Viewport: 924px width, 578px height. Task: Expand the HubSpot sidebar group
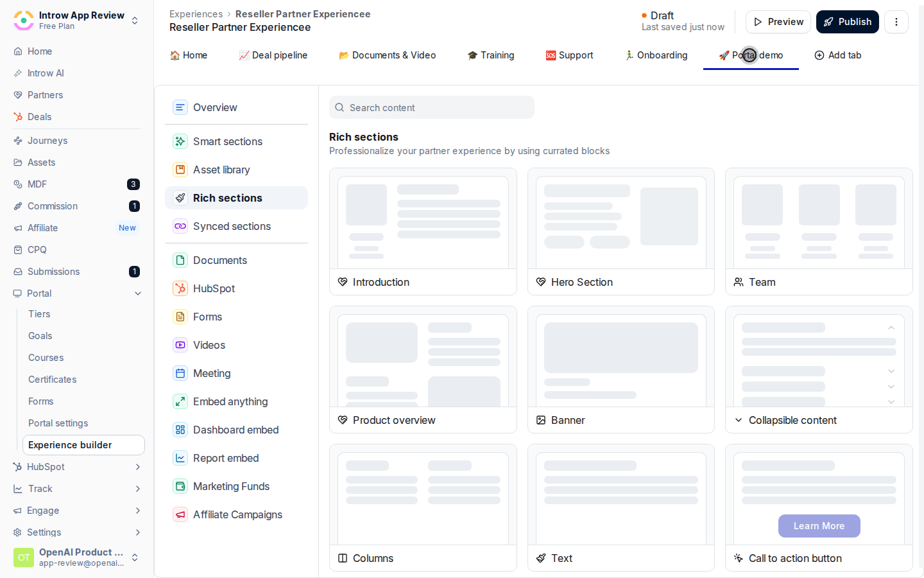click(x=77, y=467)
